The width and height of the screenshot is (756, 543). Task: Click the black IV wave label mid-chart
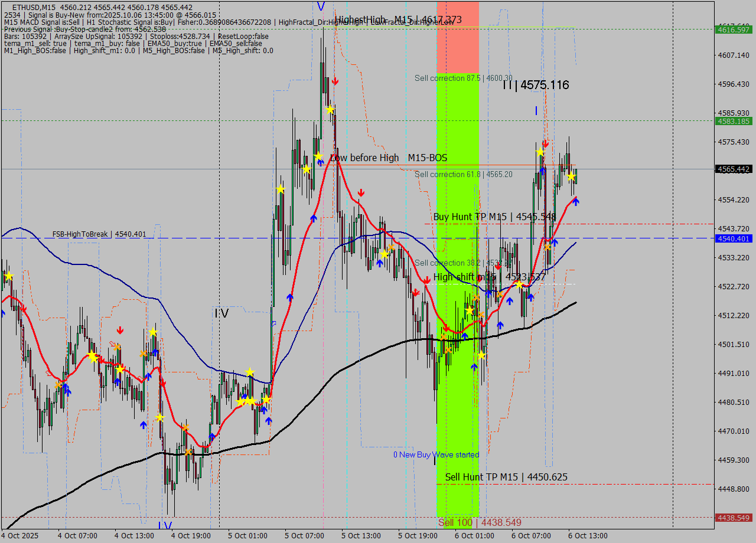click(221, 313)
